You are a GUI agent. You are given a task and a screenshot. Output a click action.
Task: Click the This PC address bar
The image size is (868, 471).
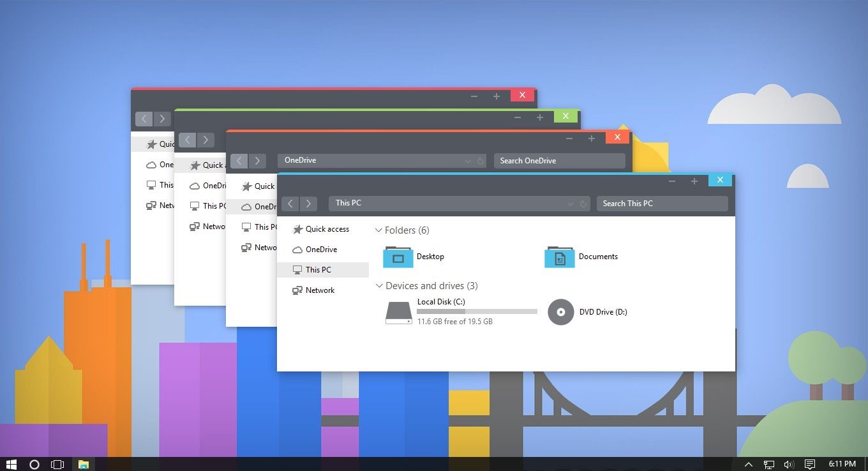460,204
